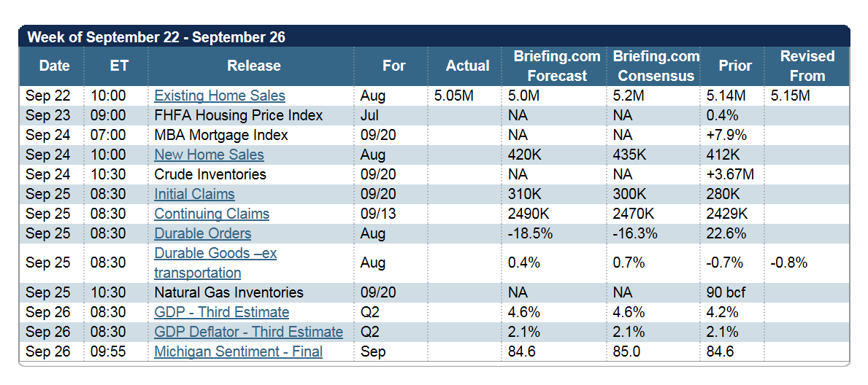Open the Existing Home Sales link
Viewport: 868px width, 385px height.
pos(220,96)
